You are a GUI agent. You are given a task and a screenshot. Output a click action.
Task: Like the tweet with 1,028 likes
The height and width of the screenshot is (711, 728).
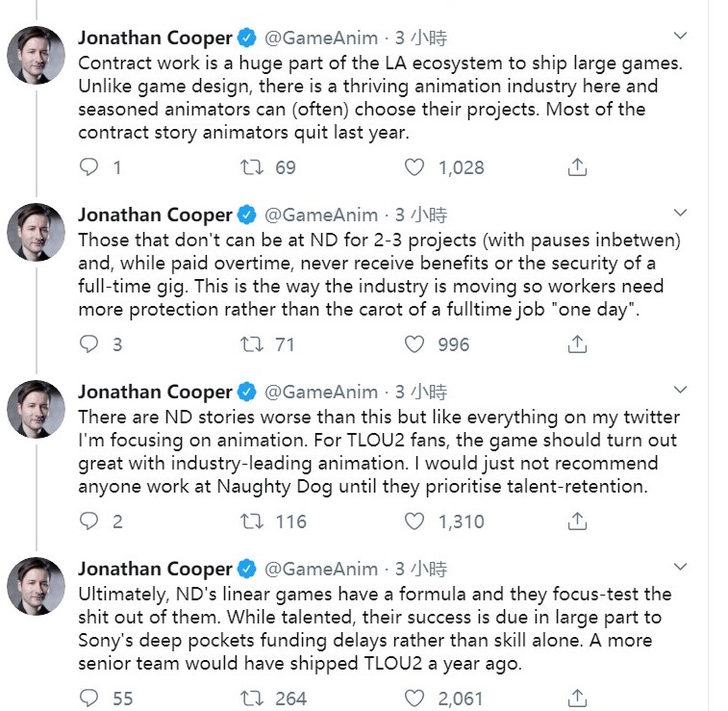click(x=414, y=167)
